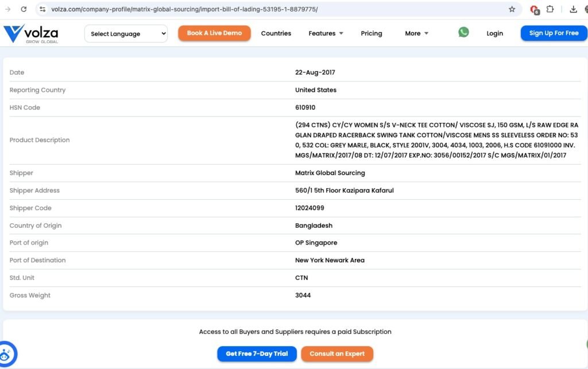588x369 pixels.
Task: Expand the Features menu
Action: click(x=326, y=33)
